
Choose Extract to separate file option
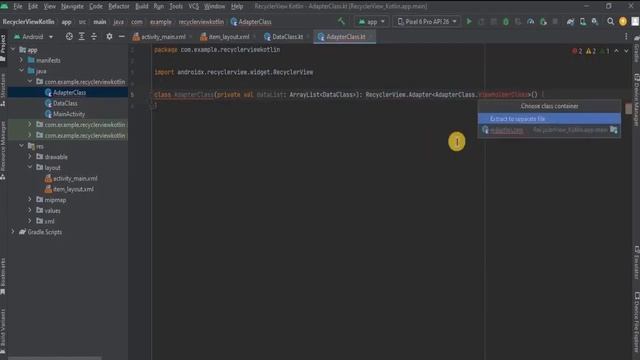pos(549,119)
